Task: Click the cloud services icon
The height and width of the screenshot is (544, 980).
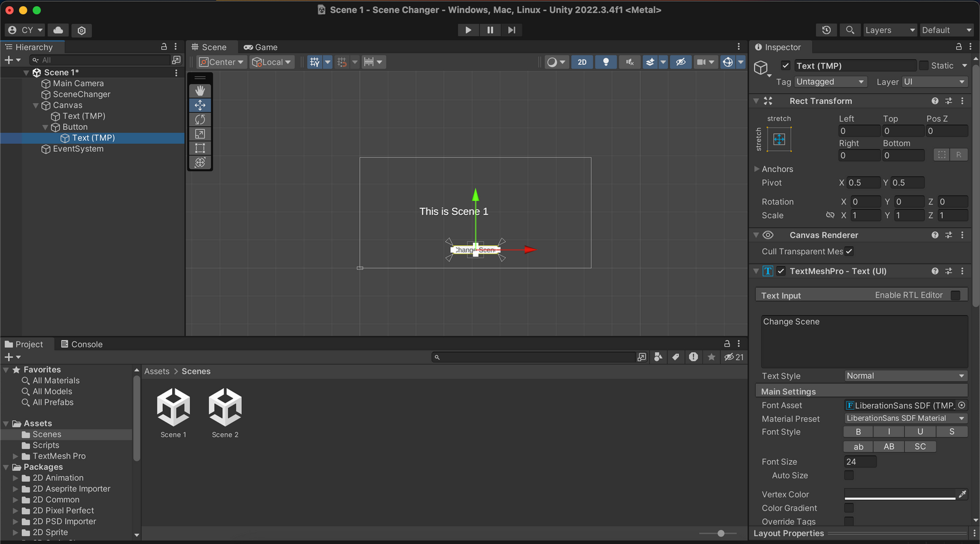Action: point(58,30)
